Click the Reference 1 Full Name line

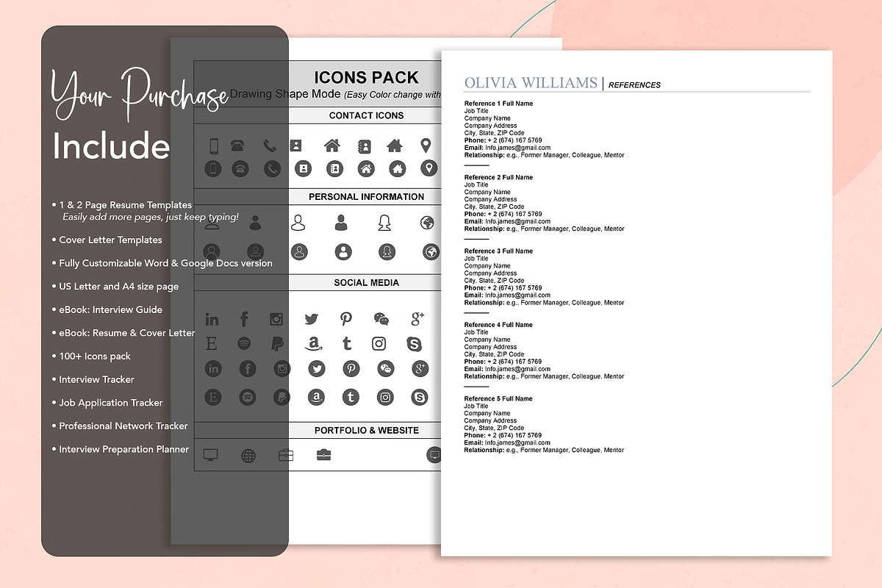(x=498, y=104)
